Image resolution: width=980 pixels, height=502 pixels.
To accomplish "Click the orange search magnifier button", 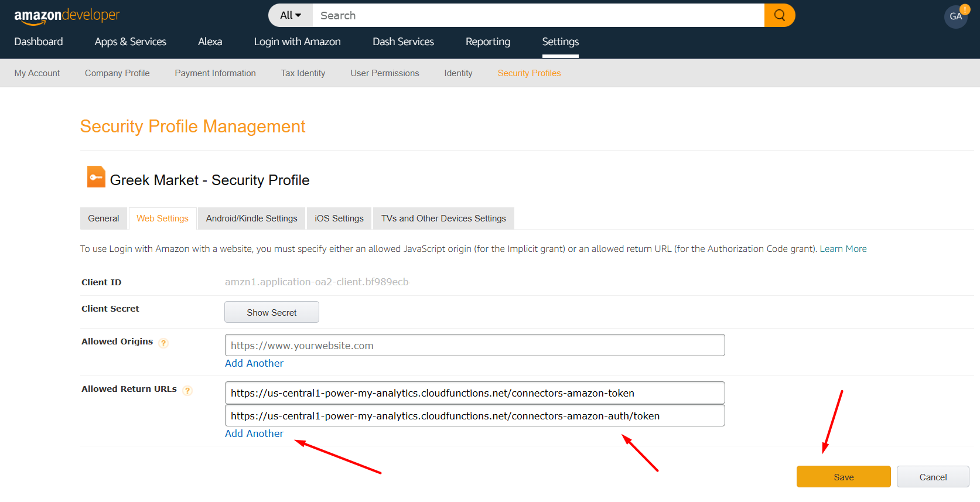I will (779, 15).
